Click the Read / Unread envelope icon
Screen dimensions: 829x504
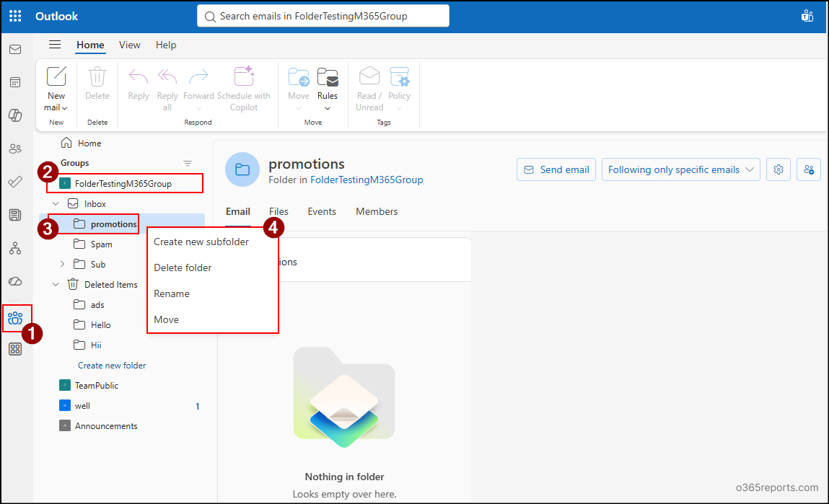(x=369, y=76)
